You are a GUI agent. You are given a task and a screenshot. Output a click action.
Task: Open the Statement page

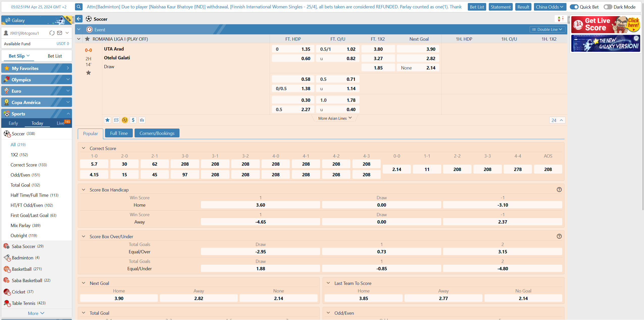[501, 7]
